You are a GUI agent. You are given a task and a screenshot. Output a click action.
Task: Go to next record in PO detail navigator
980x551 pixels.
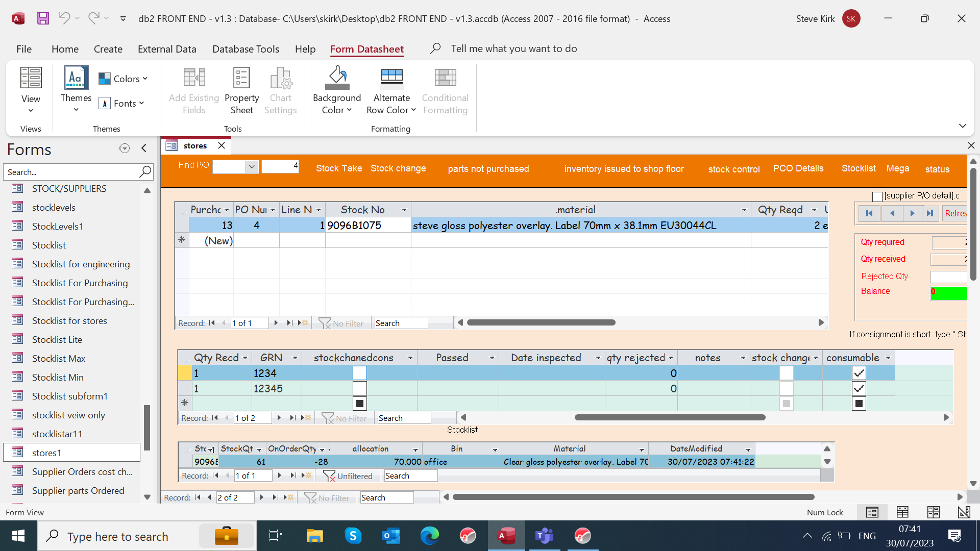(x=912, y=213)
